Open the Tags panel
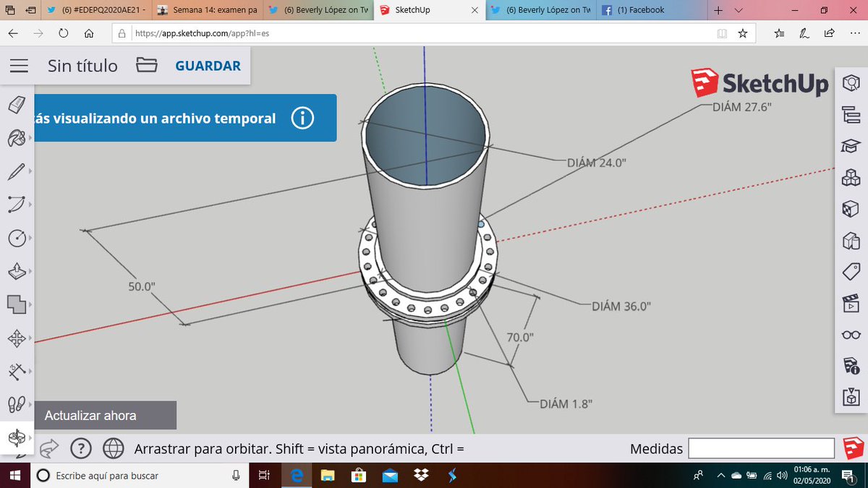 (x=851, y=272)
